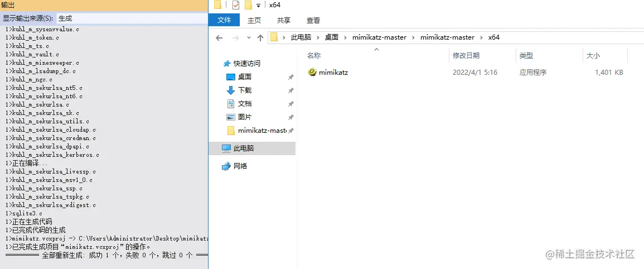Open 图片 in quick access
This screenshot has width=644, height=269.
245,117
